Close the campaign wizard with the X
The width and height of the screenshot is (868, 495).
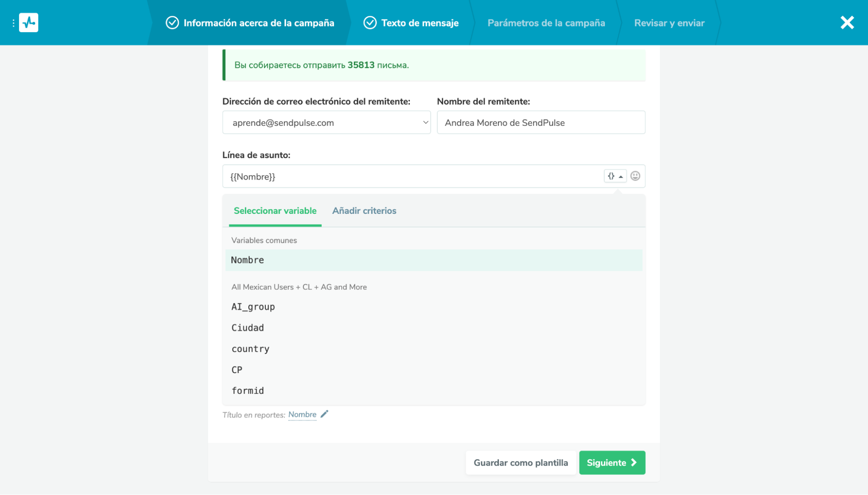tap(847, 23)
